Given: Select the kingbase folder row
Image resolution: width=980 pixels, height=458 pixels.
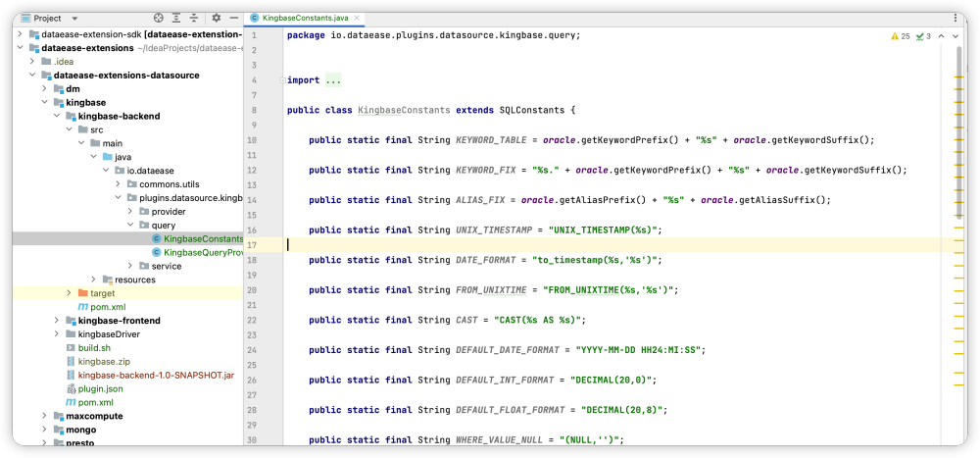Looking at the screenshot, I should [127, 102].
